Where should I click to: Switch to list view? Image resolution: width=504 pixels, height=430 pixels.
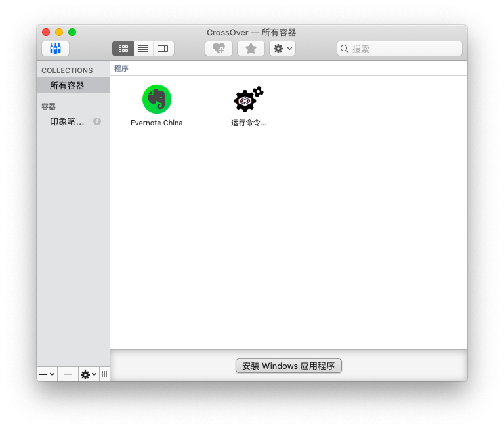tap(143, 49)
